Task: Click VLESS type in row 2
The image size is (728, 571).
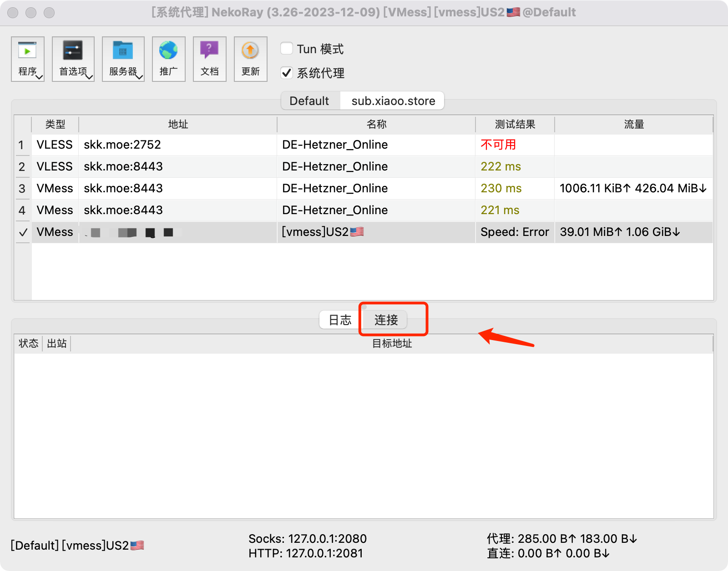Action: click(x=55, y=166)
